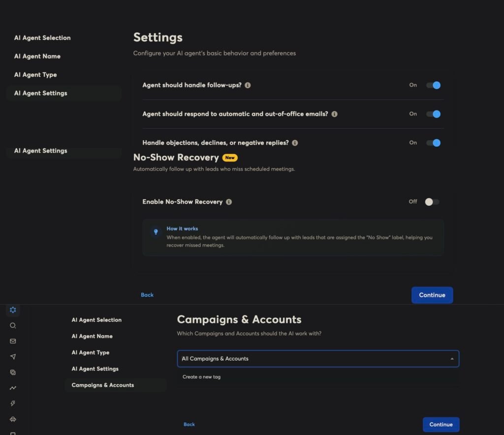Go to AI Agent Type in Settings screen

point(35,74)
